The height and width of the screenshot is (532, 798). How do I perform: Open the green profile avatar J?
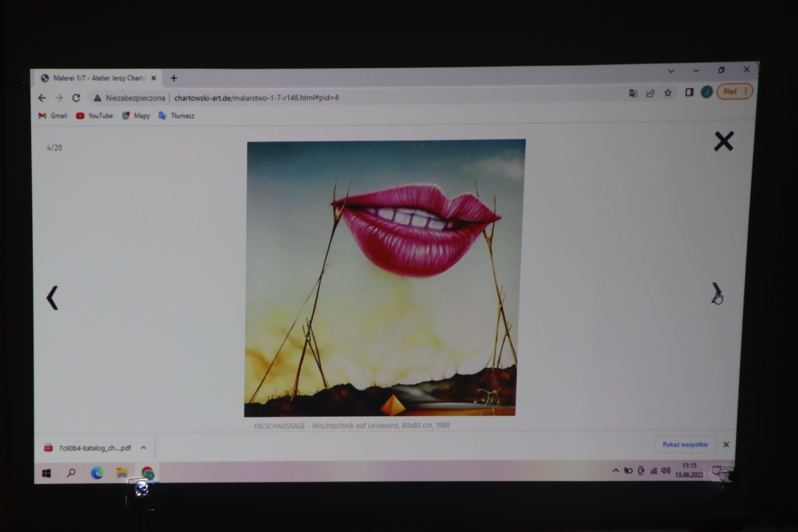tap(706, 92)
